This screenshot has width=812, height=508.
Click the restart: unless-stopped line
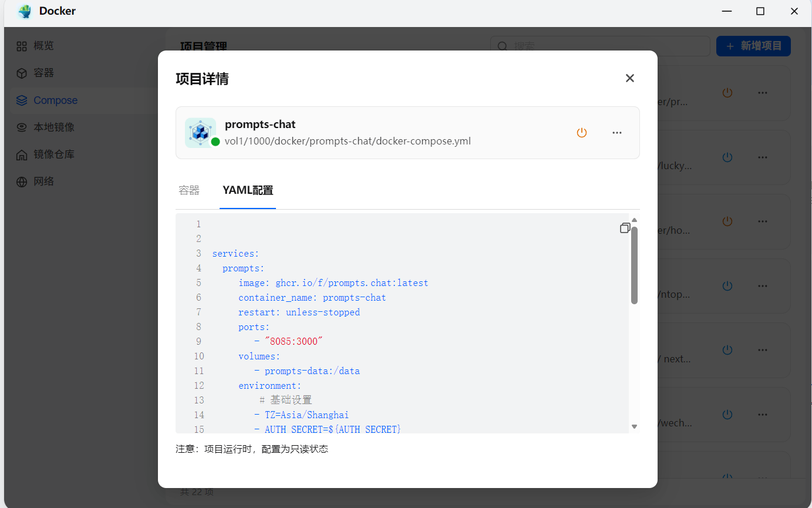click(299, 312)
